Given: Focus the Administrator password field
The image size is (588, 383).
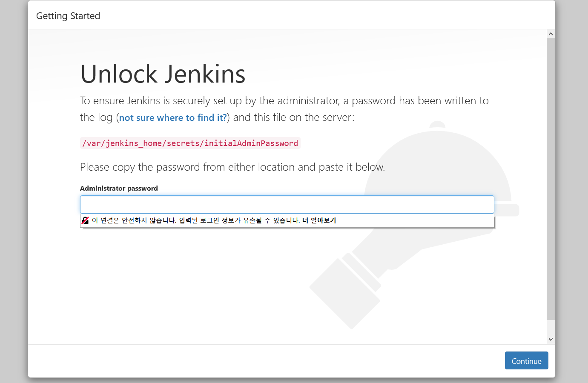Looking at the screenshot, I should [x=287, y=204].
